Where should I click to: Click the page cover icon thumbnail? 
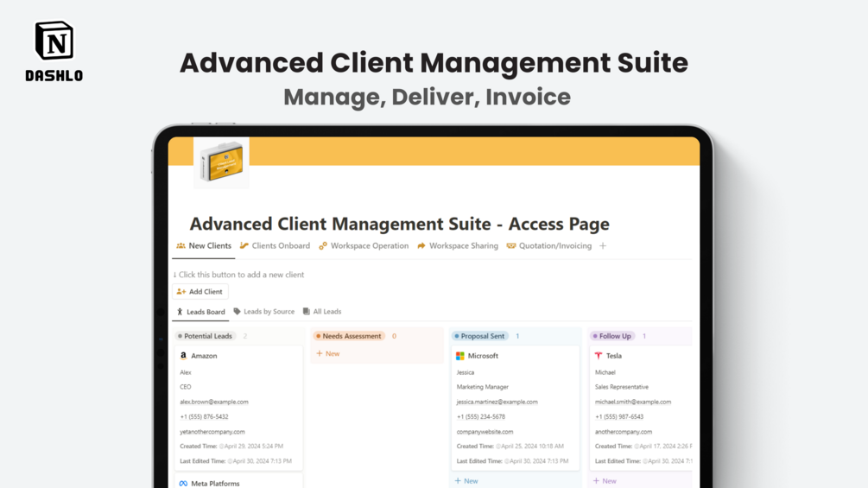221,163
